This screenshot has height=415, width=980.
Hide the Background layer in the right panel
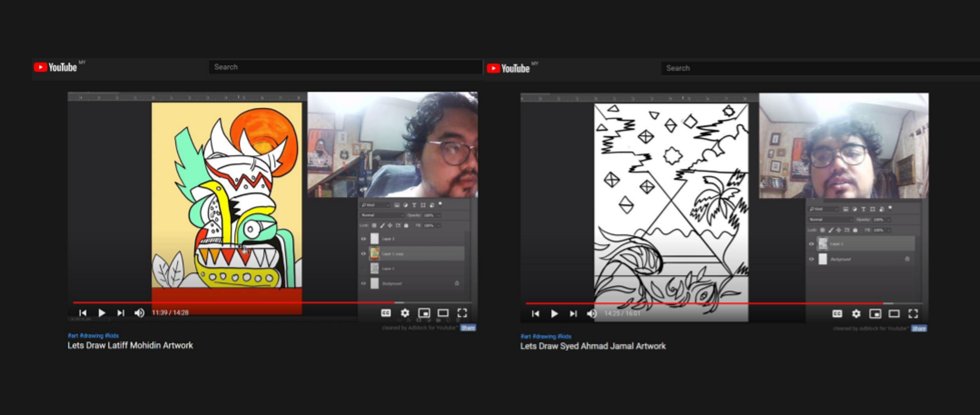point(812,259)
